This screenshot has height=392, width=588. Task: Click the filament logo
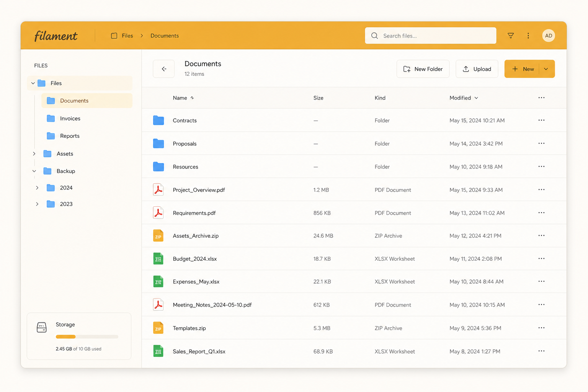[56, 36]
